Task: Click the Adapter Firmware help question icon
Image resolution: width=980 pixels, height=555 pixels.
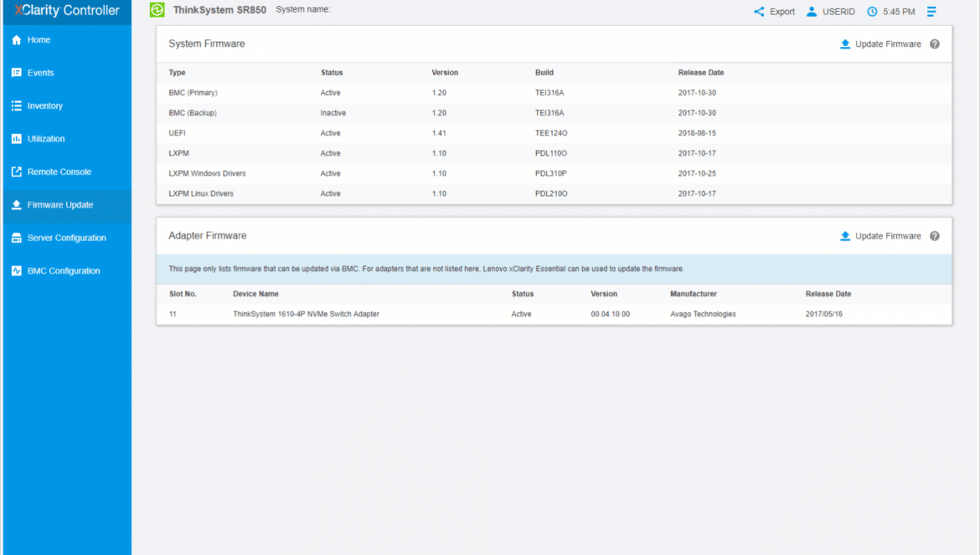Action: click(935, 236)
